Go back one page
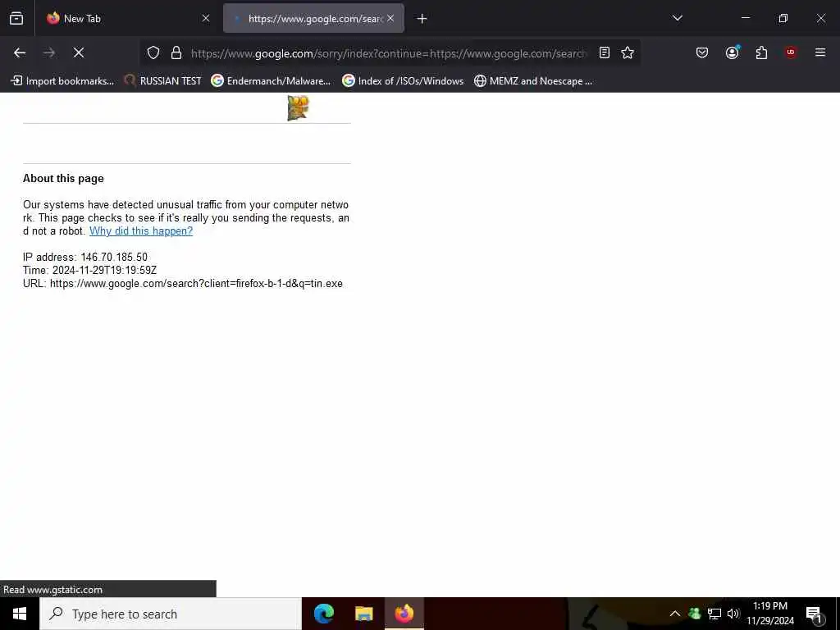The width and height of the screenshot is (840, 630). [x=20, y=52]
